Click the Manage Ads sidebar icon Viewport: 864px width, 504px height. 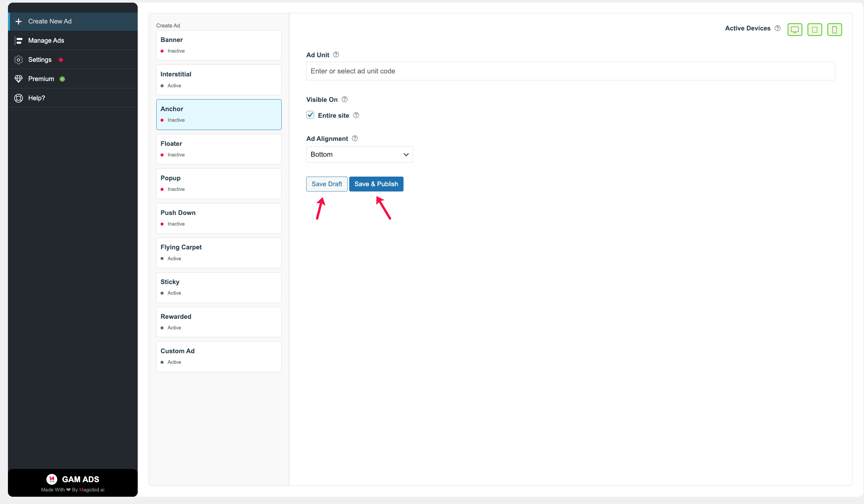click(19, 40)
